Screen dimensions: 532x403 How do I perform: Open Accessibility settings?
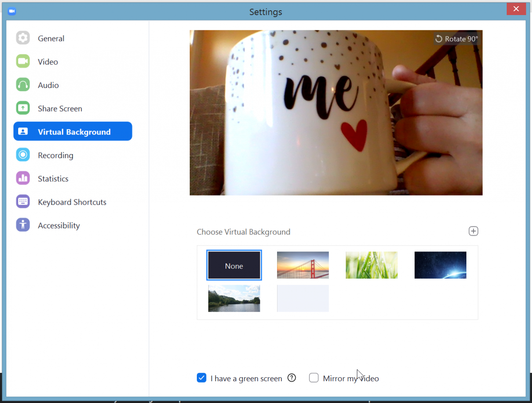tap(73, 225)
